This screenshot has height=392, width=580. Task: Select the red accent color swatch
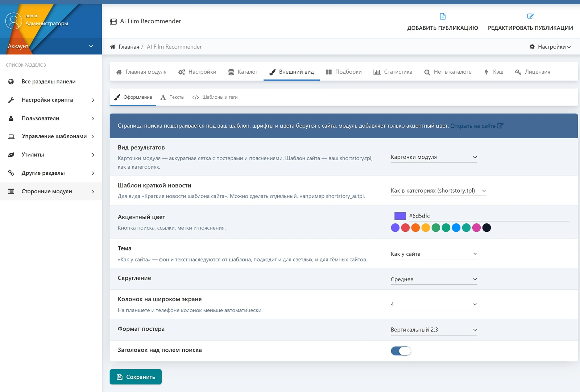pos(405,228)
